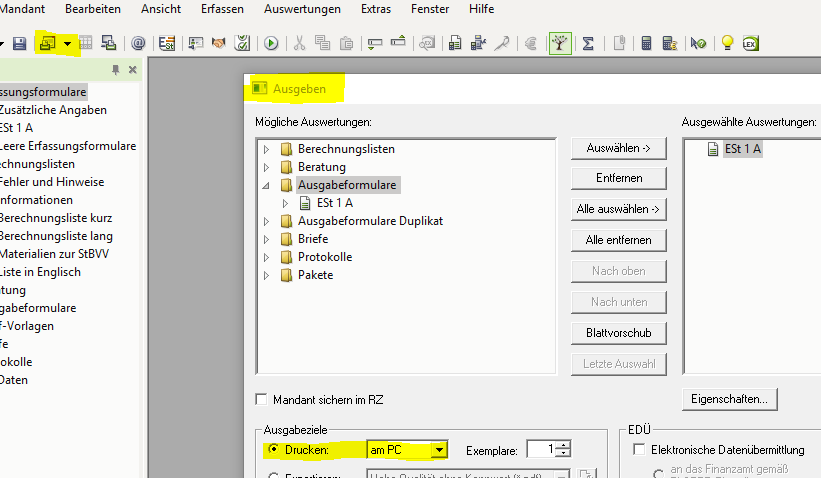Click the 'Auswählen ->' button

[x=618, y=148]
